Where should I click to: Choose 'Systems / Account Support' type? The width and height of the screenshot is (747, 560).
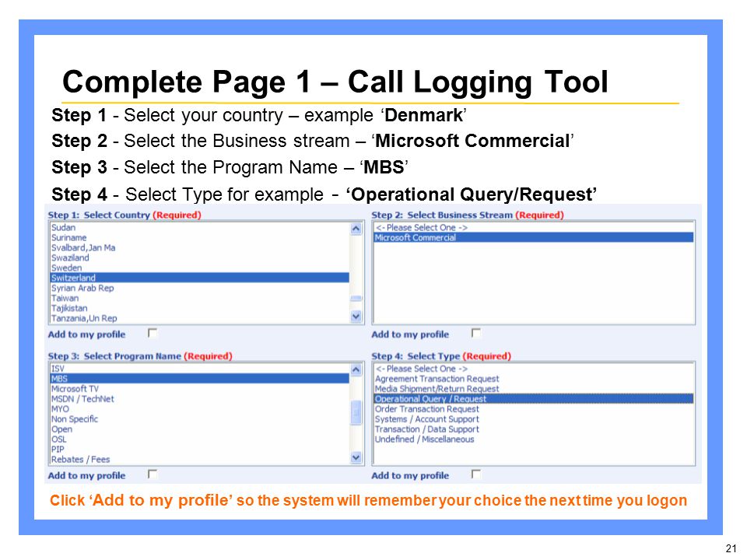coord(534,419)
